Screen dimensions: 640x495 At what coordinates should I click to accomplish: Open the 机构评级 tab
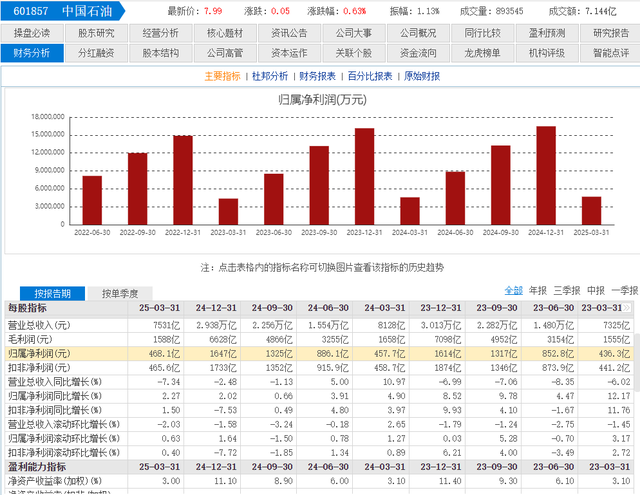(547, 53)
